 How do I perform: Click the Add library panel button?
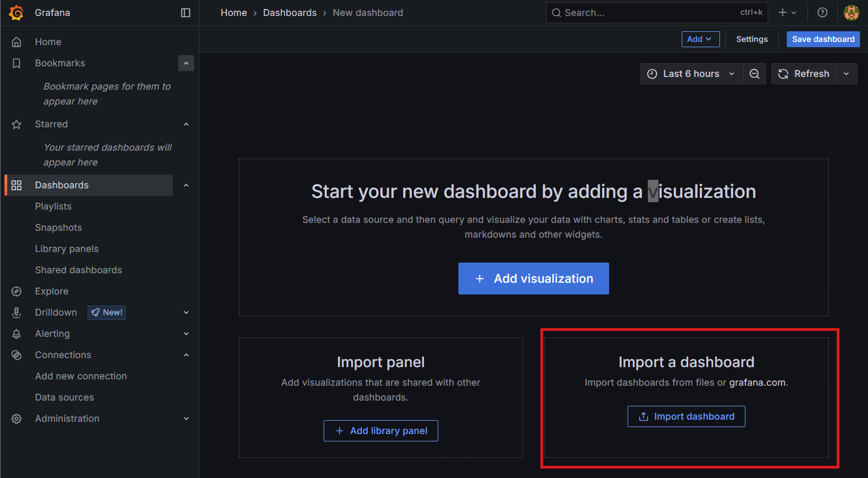[381, 431]
